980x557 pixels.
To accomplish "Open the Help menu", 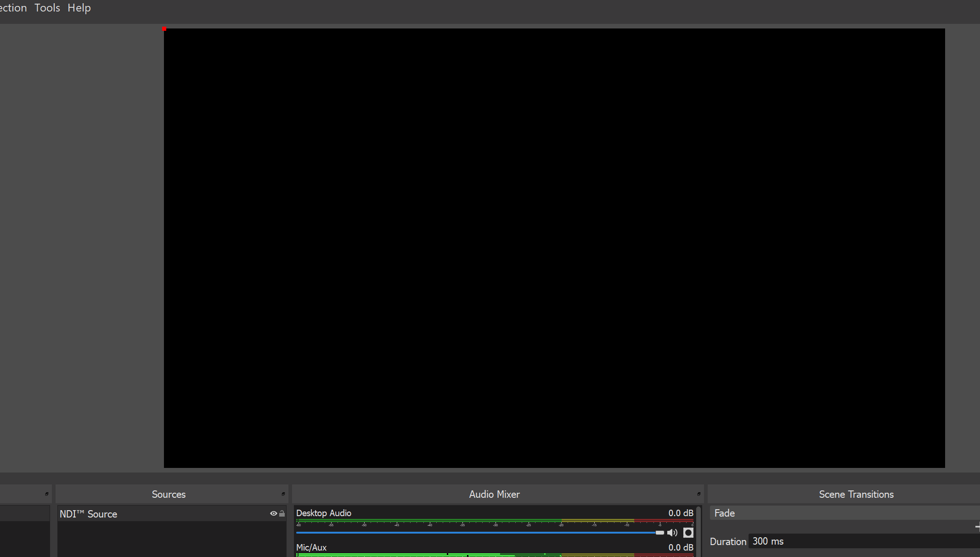I will click(79, 8).
